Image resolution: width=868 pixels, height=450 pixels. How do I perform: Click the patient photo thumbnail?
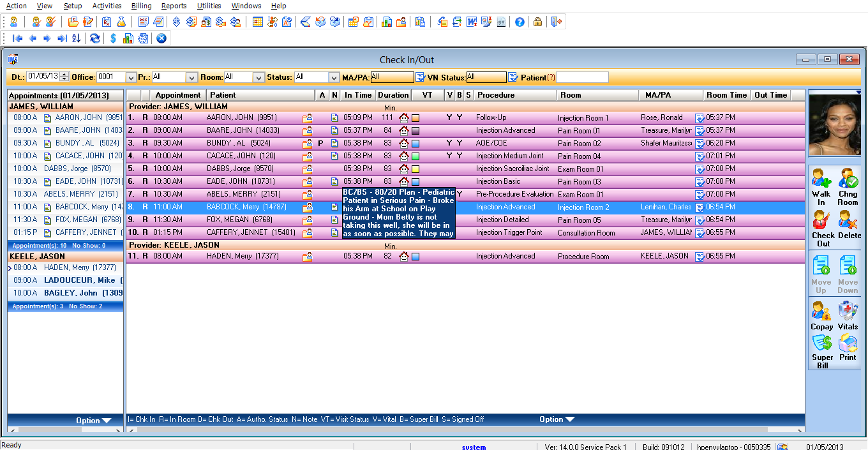(x=834, y=126)
